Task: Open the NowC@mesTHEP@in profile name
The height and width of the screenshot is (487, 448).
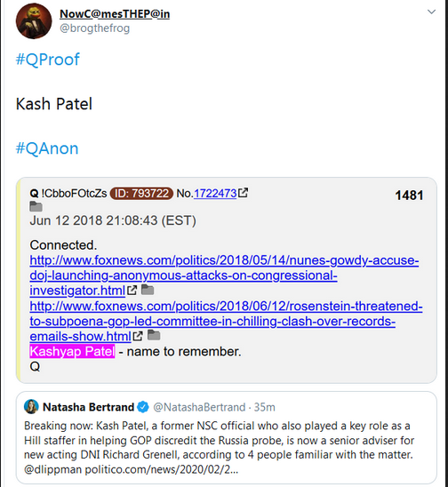Action: coord(115,13)
